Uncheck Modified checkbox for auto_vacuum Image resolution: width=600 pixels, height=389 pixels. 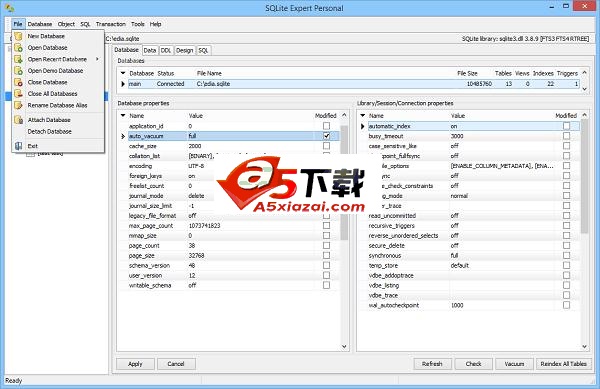326,136
